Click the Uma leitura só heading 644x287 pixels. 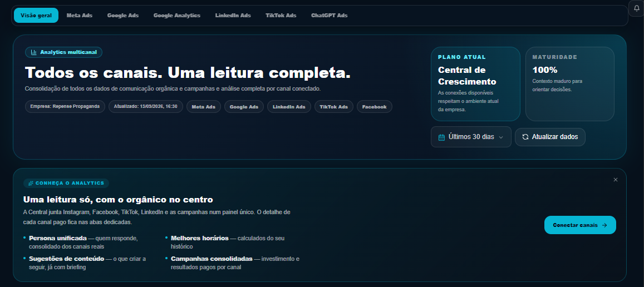(119, 200)
